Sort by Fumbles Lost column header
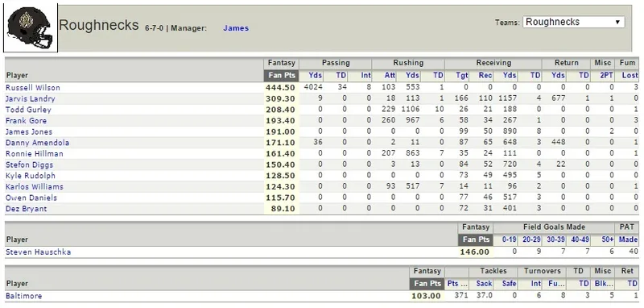Image resolution: width=644 pixels, height=308 pixels. [x=630, y=76]
